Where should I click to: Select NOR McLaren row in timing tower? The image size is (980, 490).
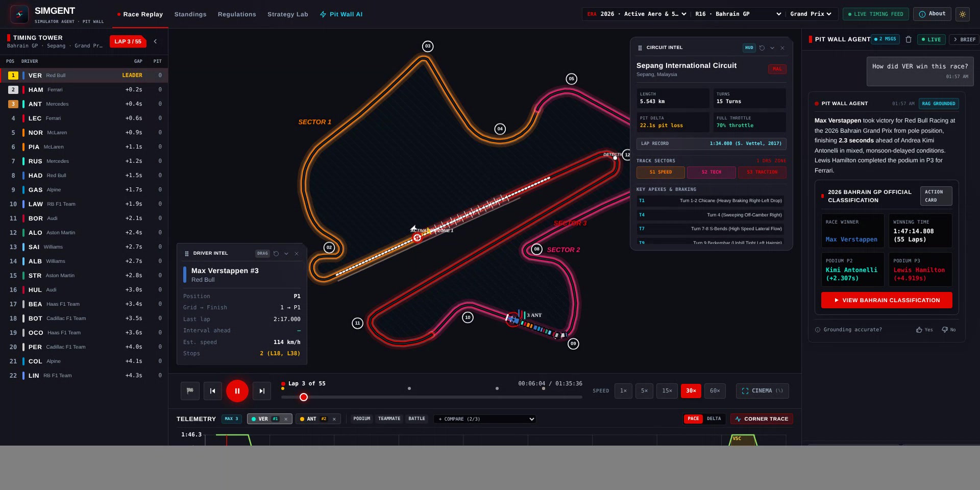(x=84, y=133)
